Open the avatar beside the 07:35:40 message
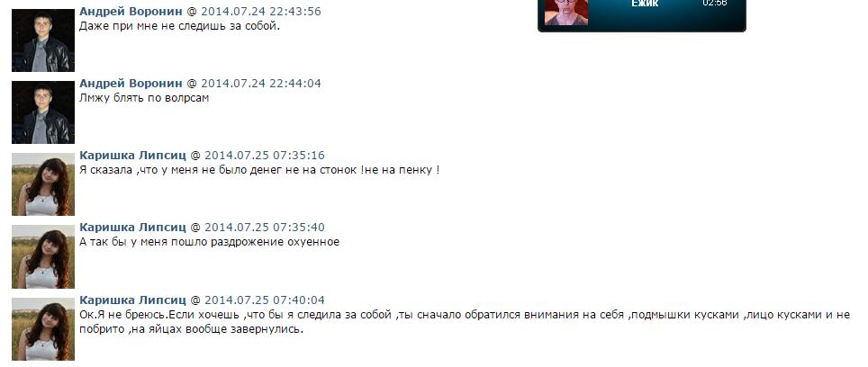This screenshot has height=367, width=868. 43,256
